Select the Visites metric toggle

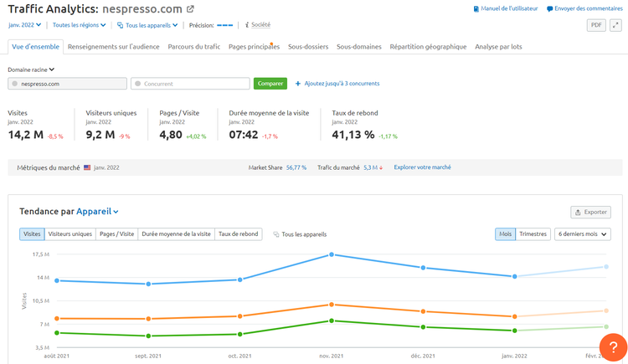[x=32, y=233]
